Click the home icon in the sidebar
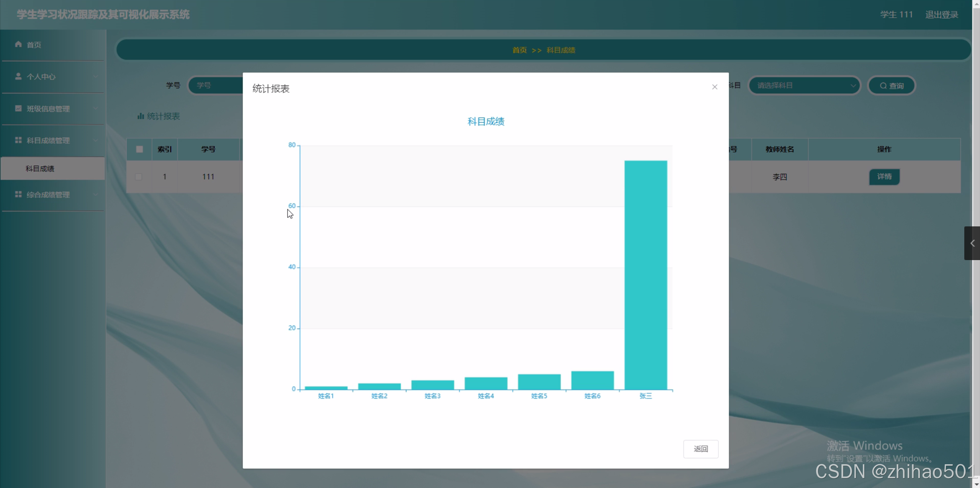 click(18, 44)
